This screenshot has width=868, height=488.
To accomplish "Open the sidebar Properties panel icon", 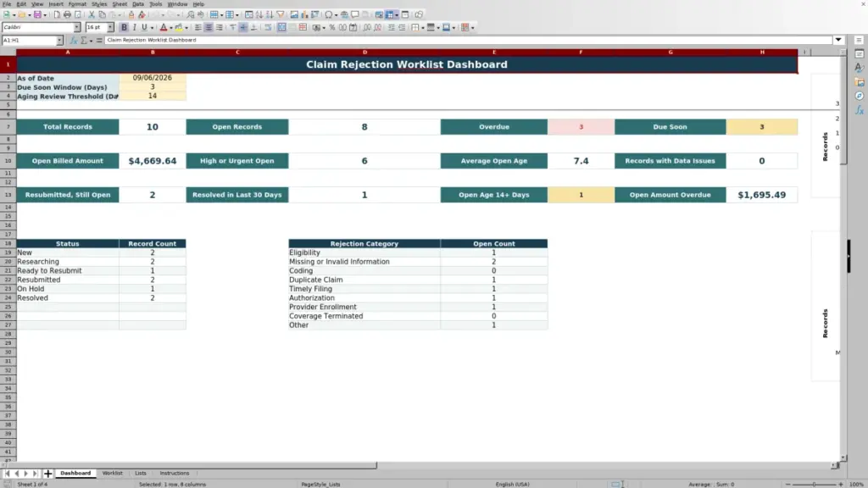I will (860, 54).
